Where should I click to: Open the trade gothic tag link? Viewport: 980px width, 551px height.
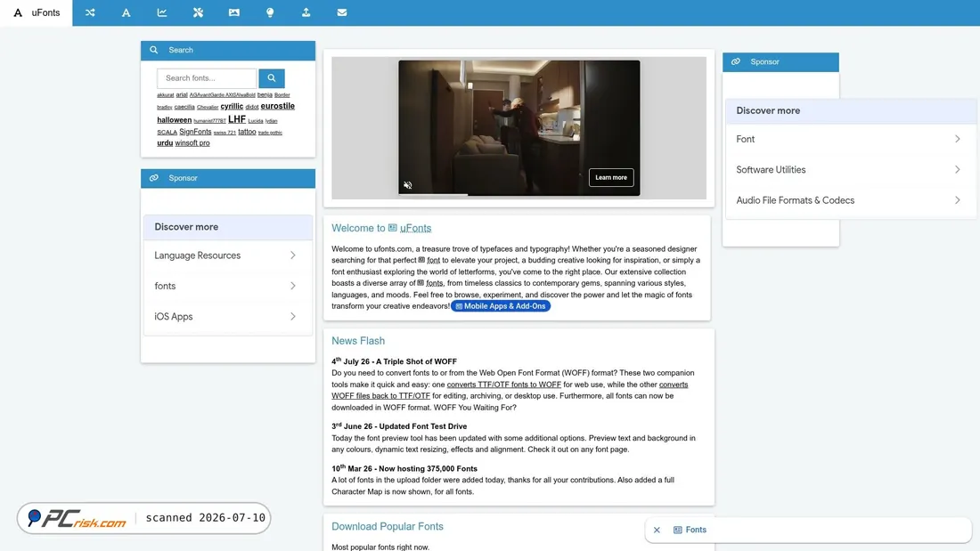coord(270,133)
